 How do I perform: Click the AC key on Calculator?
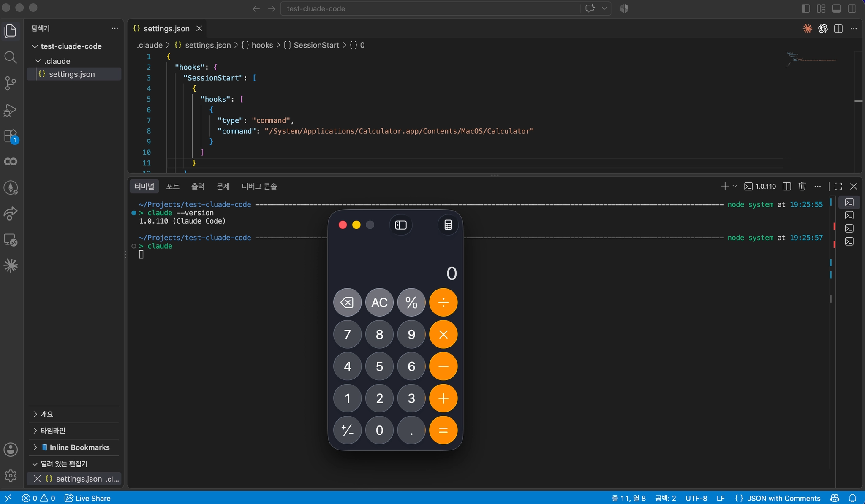tap(379, 302)
